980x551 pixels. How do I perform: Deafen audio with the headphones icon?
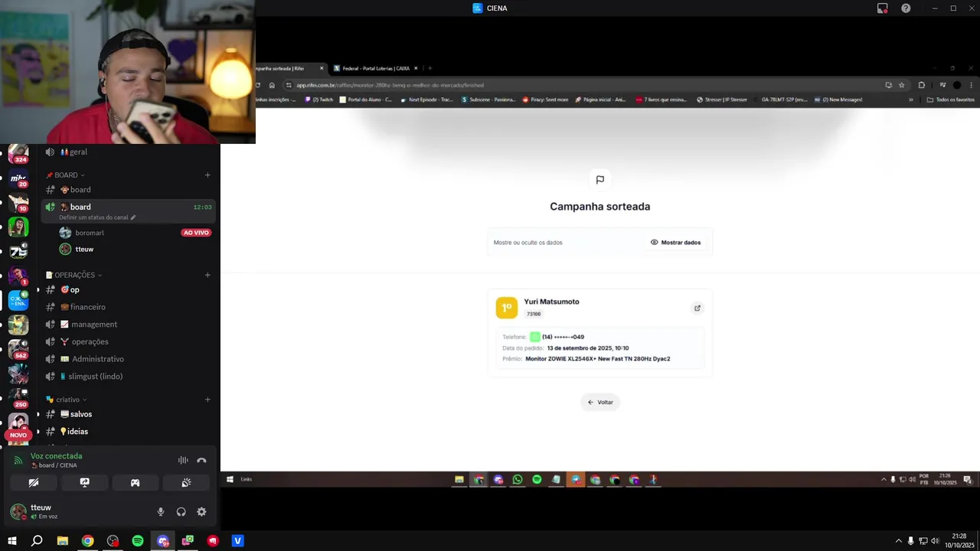point(181,512)
